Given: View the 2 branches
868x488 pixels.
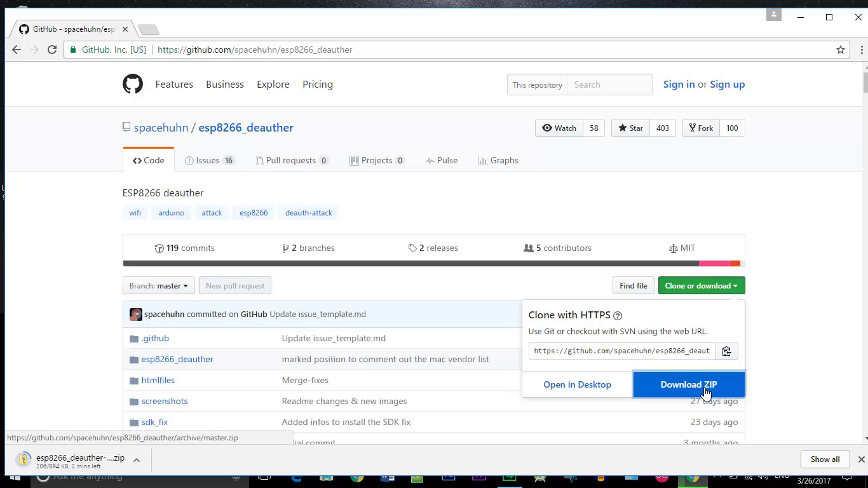Looking at the screenshot, I should click(x=308, y=248).
